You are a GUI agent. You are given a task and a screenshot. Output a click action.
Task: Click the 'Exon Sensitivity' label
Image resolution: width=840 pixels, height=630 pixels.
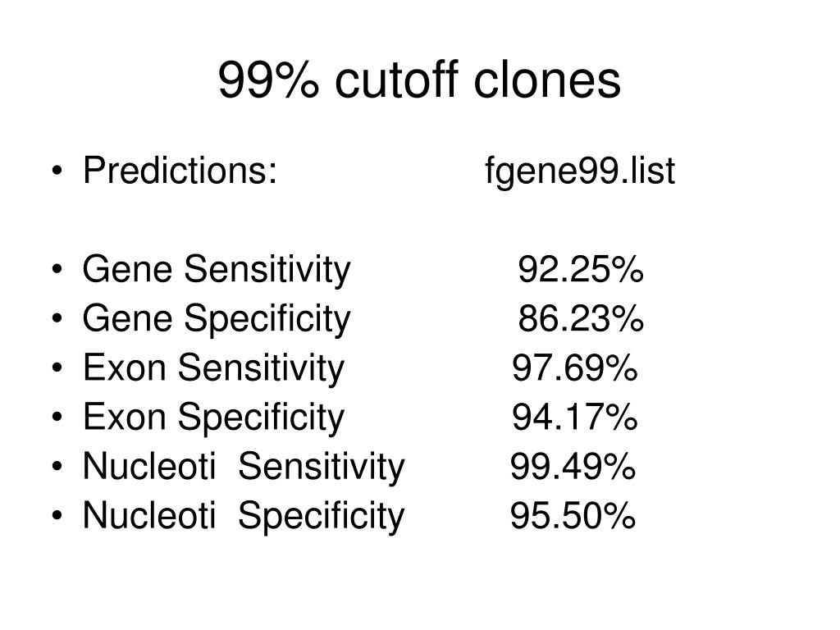click(x=213, y=368)
